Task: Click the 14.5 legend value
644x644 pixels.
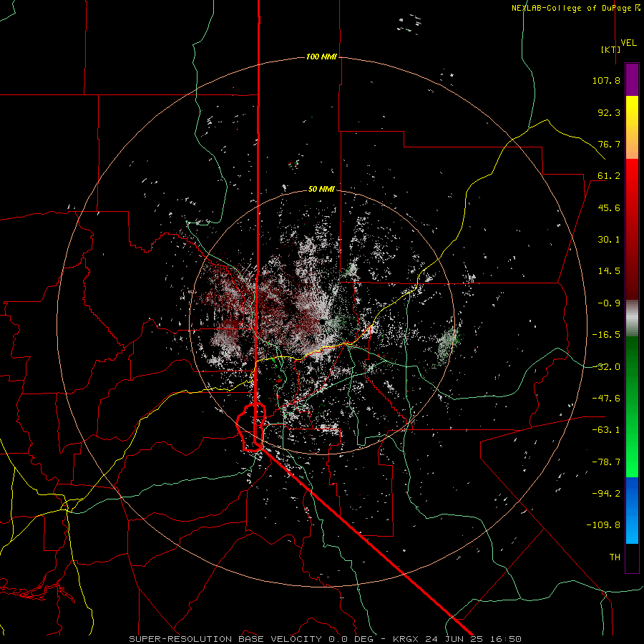Action: 609,271
